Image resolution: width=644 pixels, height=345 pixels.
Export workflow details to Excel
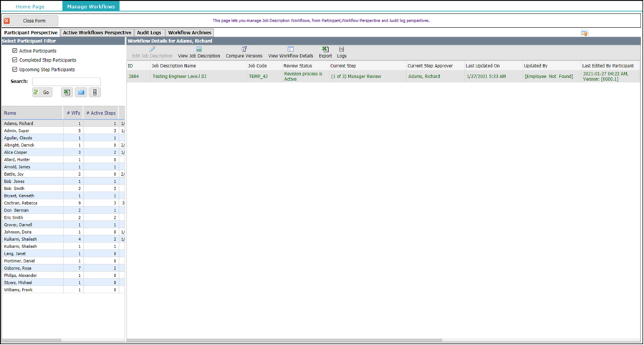click(x=325, y=49)
